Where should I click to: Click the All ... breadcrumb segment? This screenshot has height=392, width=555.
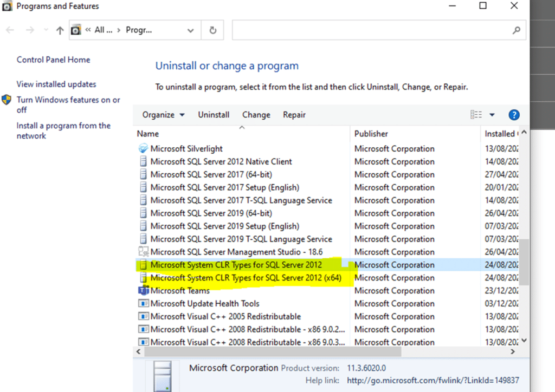pos(104,30)
